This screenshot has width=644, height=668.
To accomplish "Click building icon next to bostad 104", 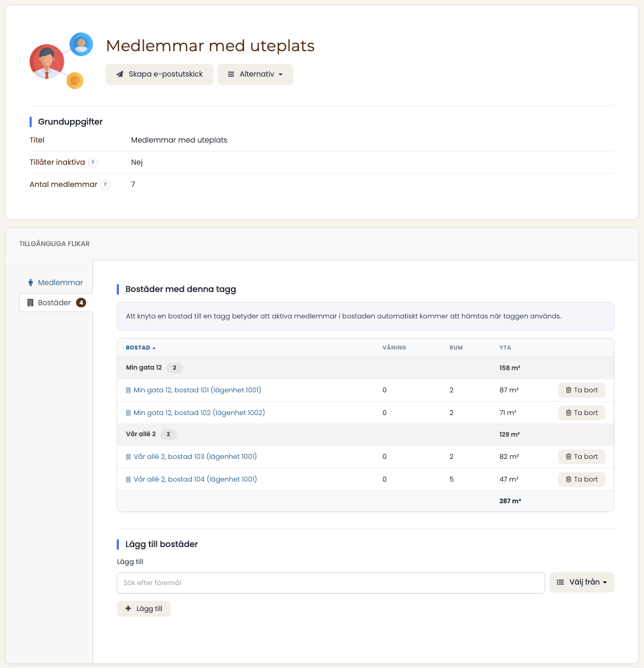I will point(128,480).
